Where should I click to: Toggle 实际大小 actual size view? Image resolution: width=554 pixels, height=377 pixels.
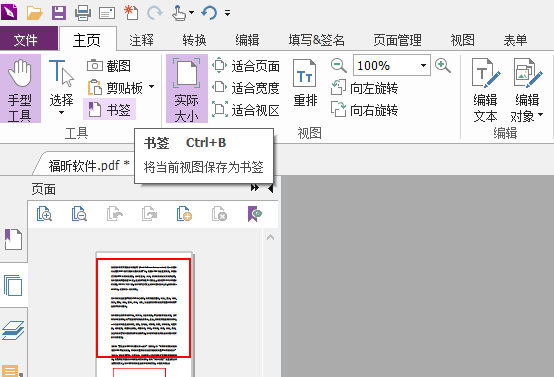pyautogui.click(x=187, y=88)
